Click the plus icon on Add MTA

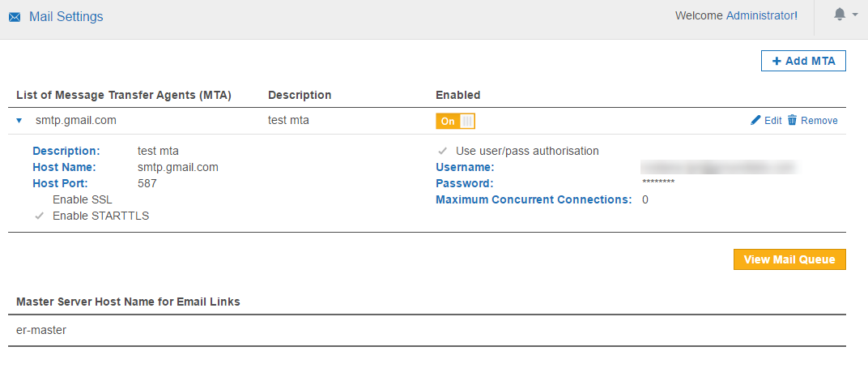point(777,61)
